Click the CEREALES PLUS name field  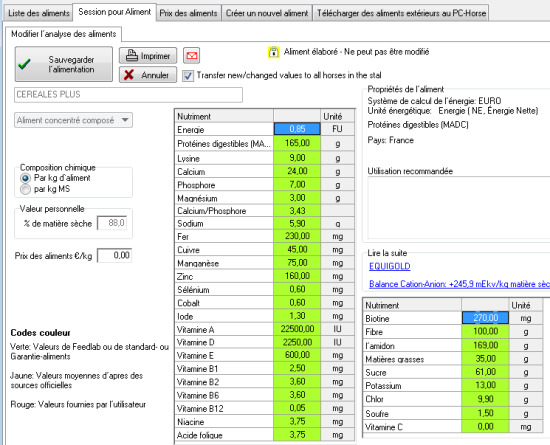pyautogui.click(x=128, y=95)
